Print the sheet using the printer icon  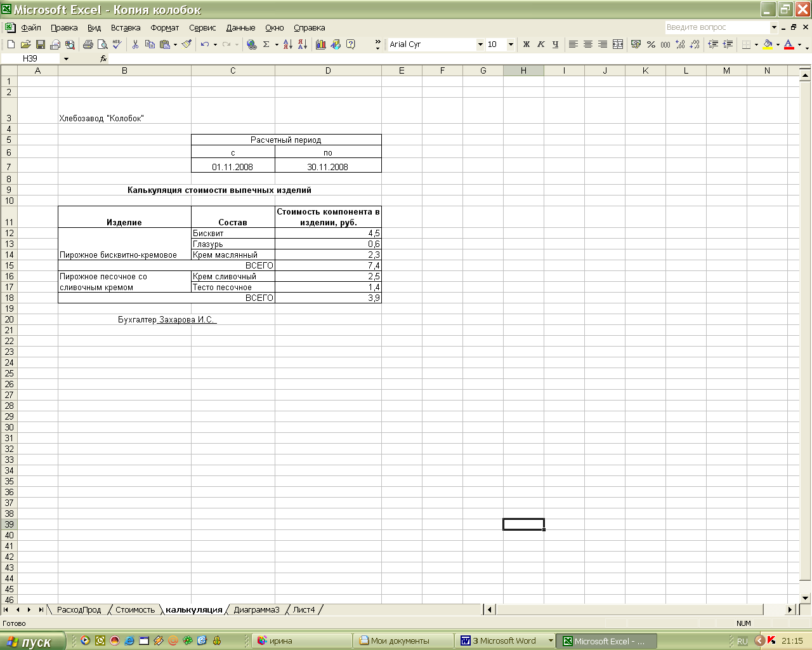coord(88,44)
